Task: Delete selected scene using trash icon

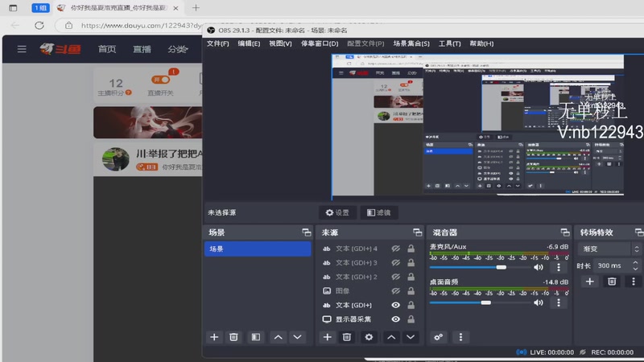Action: click(233, 337)
